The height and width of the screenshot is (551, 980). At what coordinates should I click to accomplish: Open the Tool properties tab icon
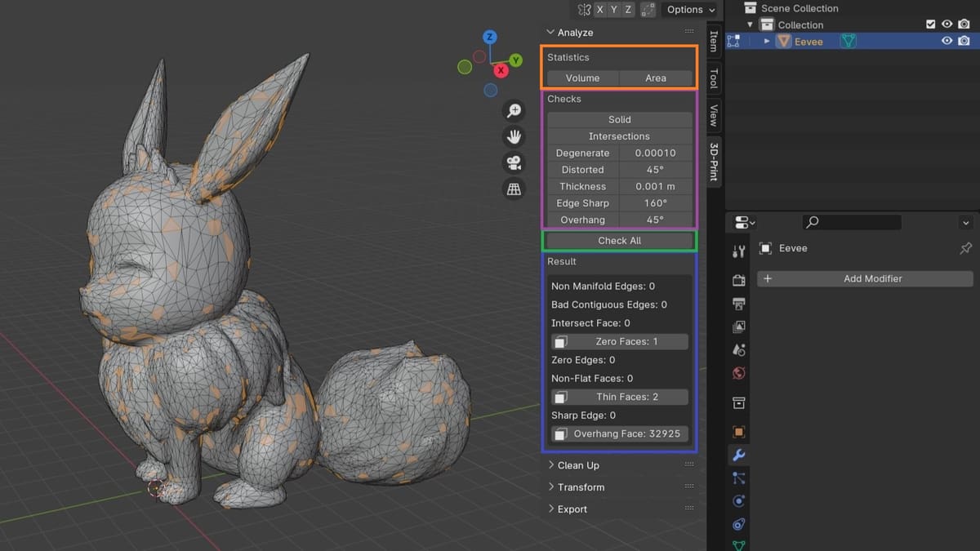click(739, 251)
